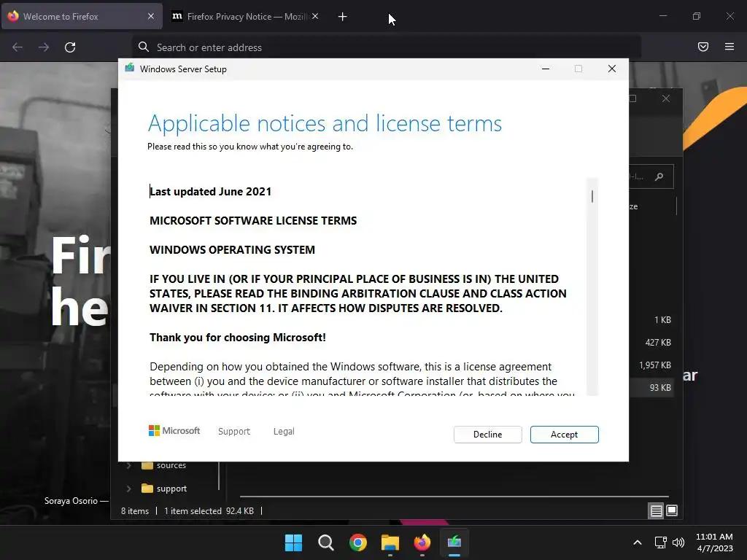Click the search magnifier in the address bar
The height and width of the screenshot is (560, 747).
pos(144,47)
